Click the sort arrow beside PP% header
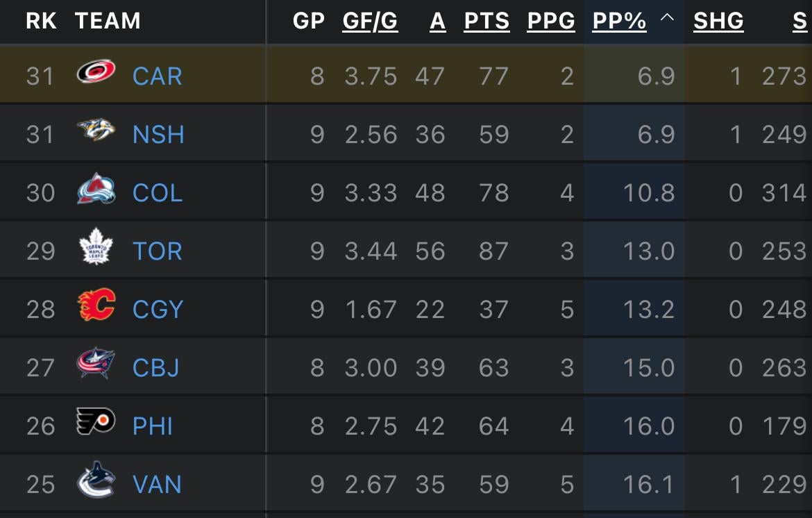Viewport: 812px width, 518px height. [668, 19]
